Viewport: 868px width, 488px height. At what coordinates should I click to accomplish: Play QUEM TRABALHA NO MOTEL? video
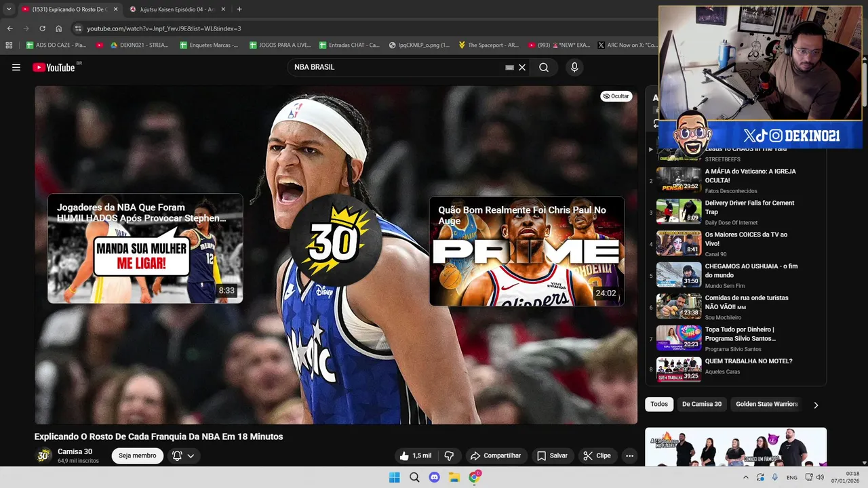[736, 370]
